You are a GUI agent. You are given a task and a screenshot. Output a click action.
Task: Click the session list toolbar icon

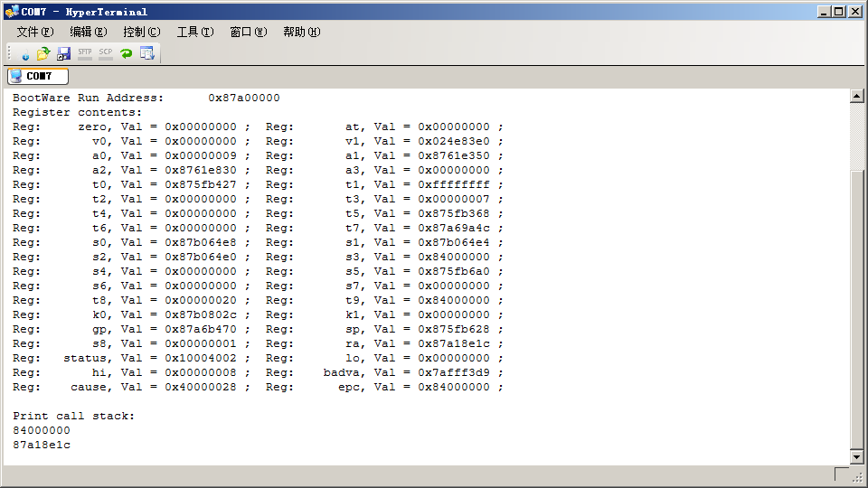point(147,53)
